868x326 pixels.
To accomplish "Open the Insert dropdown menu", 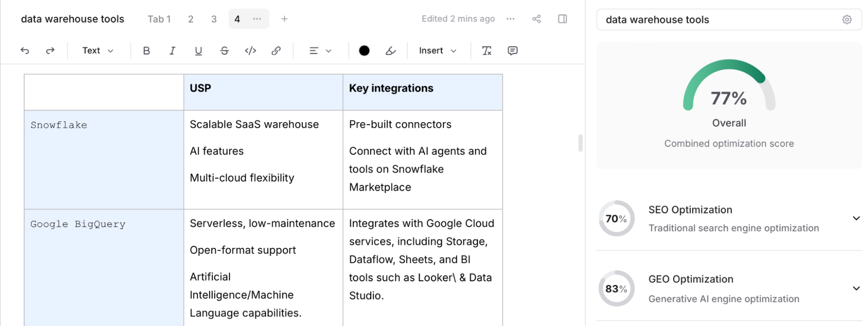I will [x=437, y=51].
